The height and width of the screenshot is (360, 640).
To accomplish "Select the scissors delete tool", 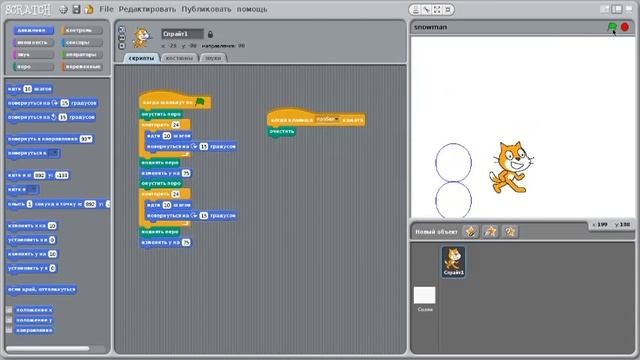I will (x=427, y=10).
